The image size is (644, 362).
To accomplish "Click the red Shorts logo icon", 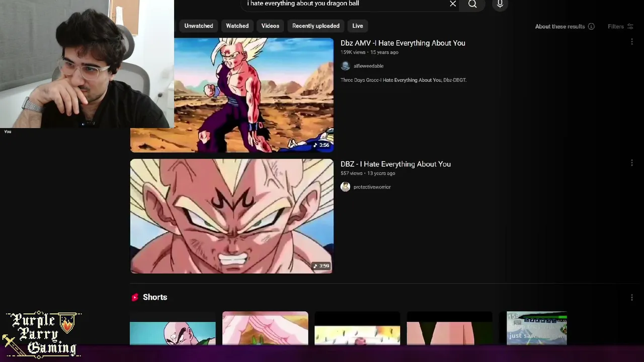I will [x=135, y=298].
